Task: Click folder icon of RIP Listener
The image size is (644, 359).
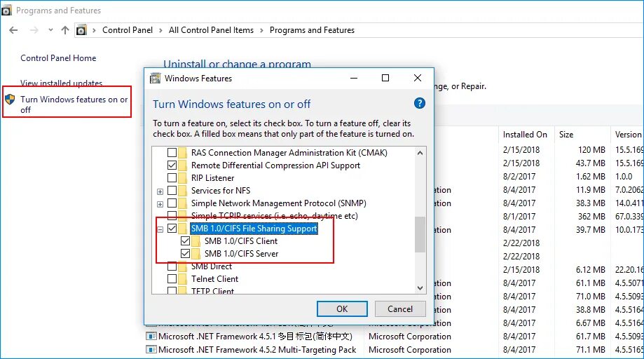Action: click(182, 178)
